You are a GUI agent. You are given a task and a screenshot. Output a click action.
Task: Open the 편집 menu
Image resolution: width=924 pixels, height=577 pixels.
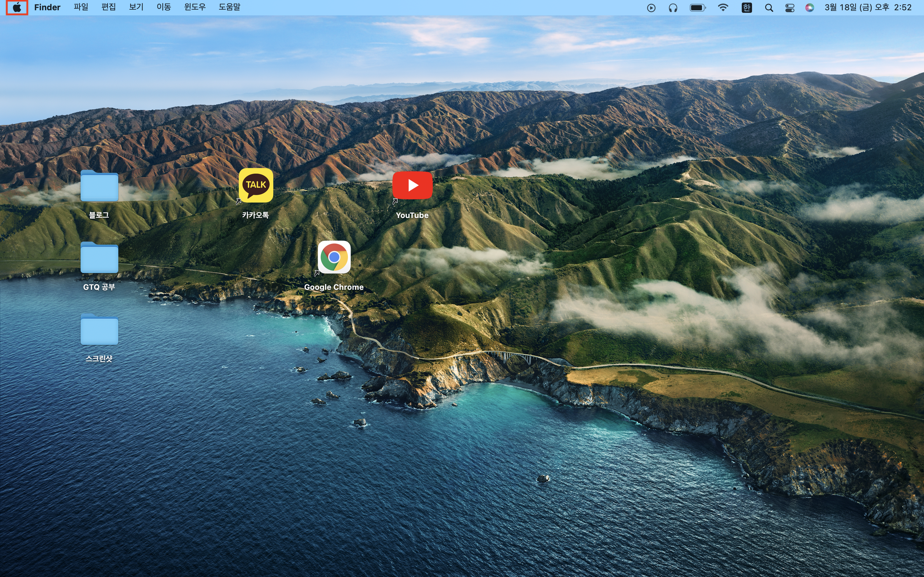[x=108, y=7]
